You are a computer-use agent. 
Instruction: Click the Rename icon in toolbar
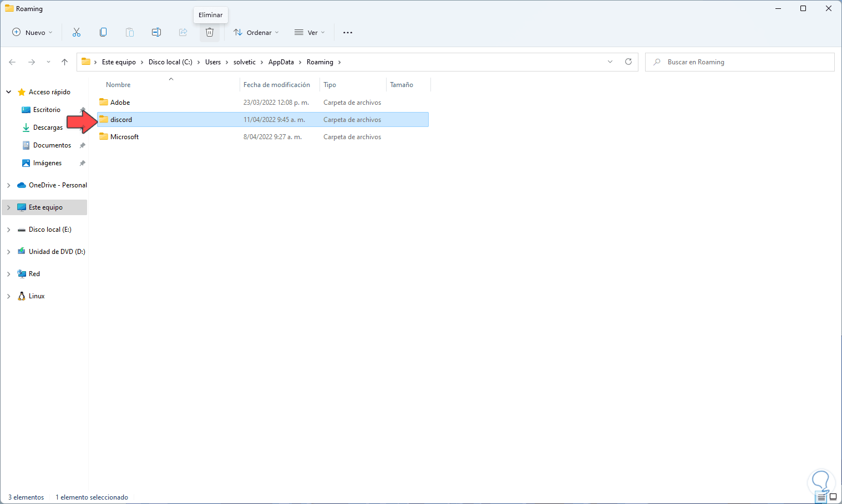(x=156, y=32)
